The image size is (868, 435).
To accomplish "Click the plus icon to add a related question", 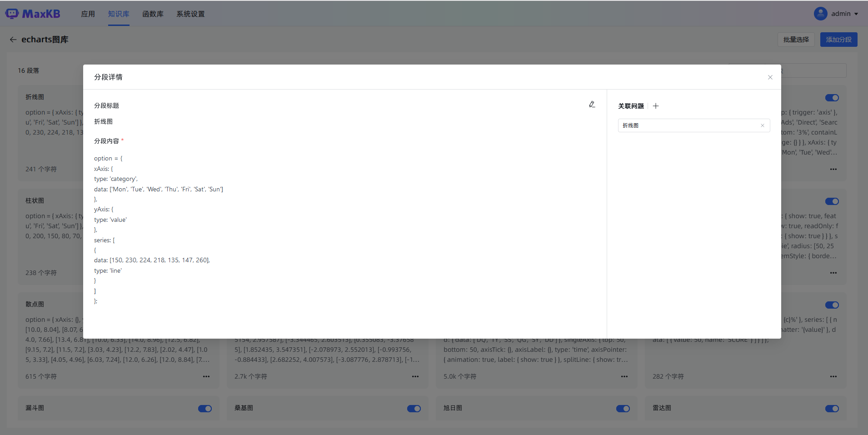I will tap(656, 106).
